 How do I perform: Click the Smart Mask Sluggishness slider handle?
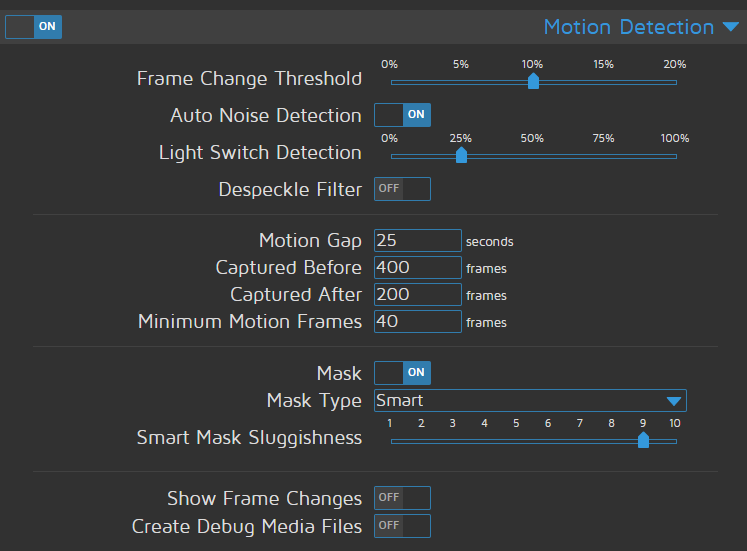point(643,440)
